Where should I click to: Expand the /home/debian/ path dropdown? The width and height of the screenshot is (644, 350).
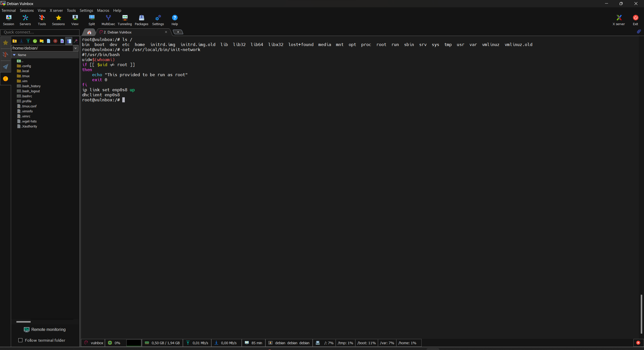coord(75,48)
